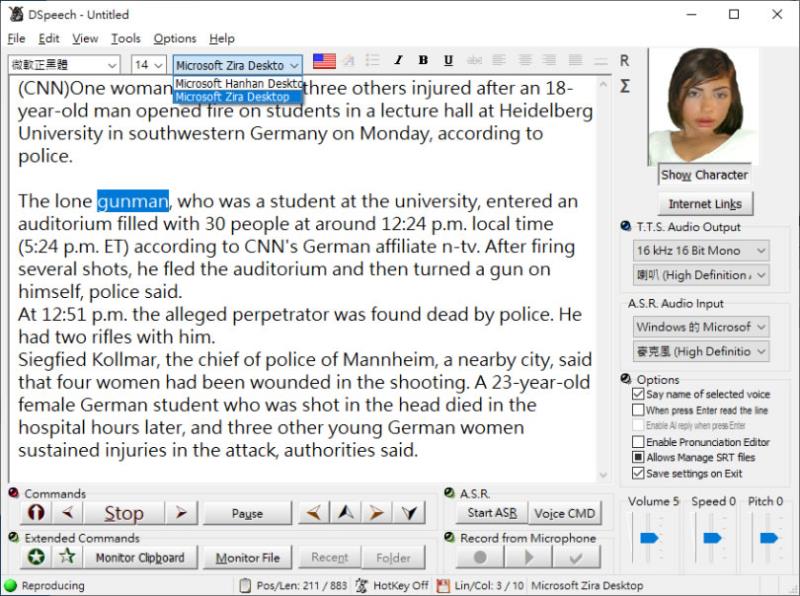Open the Tools menu
The image size is (800, 596).
pos(126,38)
